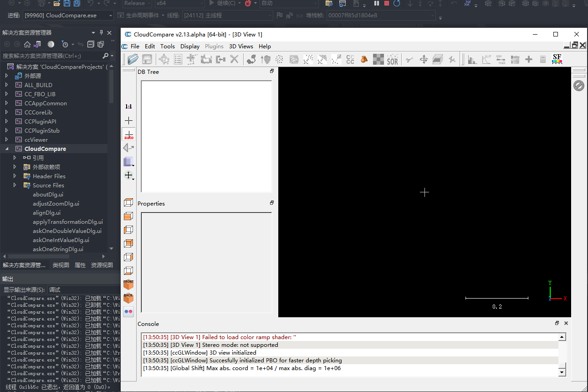Float the Console panel
The image size is (588, 392).
click(x=557, y=323)
